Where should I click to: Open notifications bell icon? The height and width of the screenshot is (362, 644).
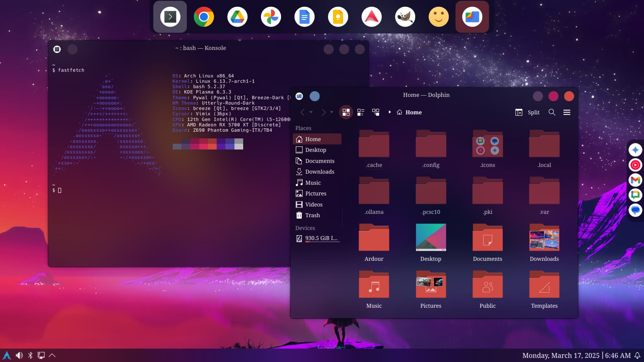click(637, 355)
